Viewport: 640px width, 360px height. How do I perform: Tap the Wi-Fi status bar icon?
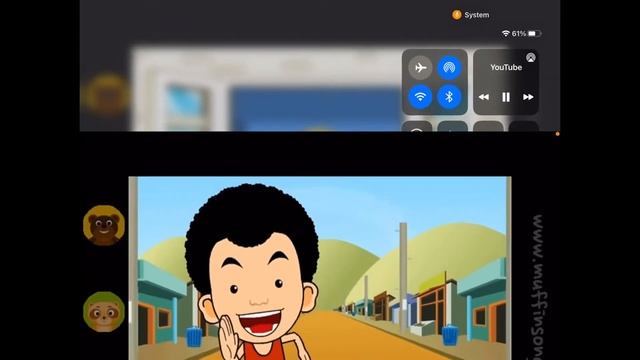[x=506, y=33]
